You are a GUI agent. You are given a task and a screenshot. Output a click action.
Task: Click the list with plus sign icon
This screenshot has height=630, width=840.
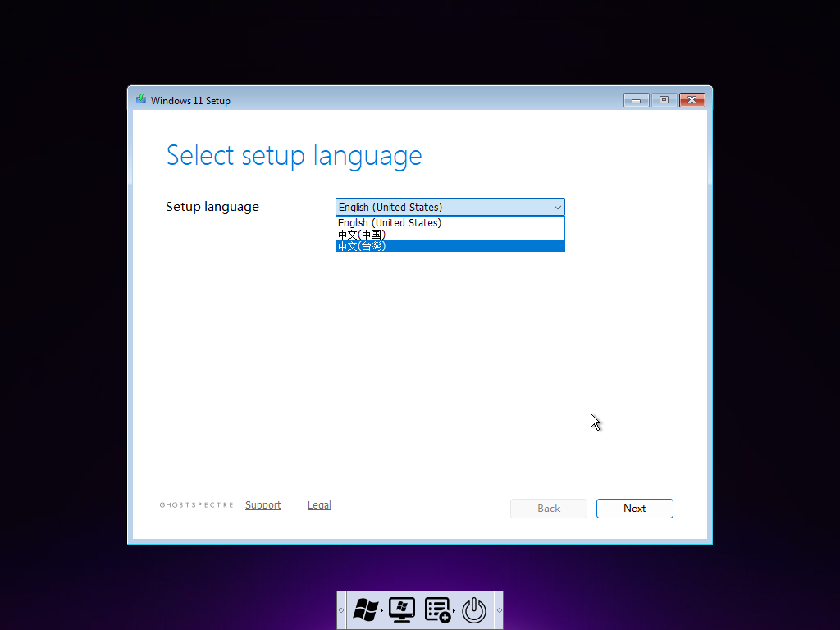[437, 609]
